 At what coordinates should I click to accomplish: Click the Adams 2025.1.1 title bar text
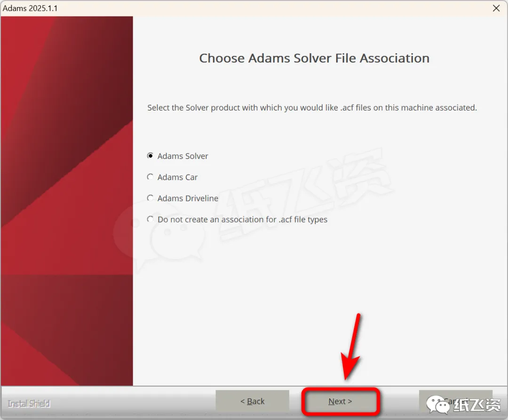[30, 8]
